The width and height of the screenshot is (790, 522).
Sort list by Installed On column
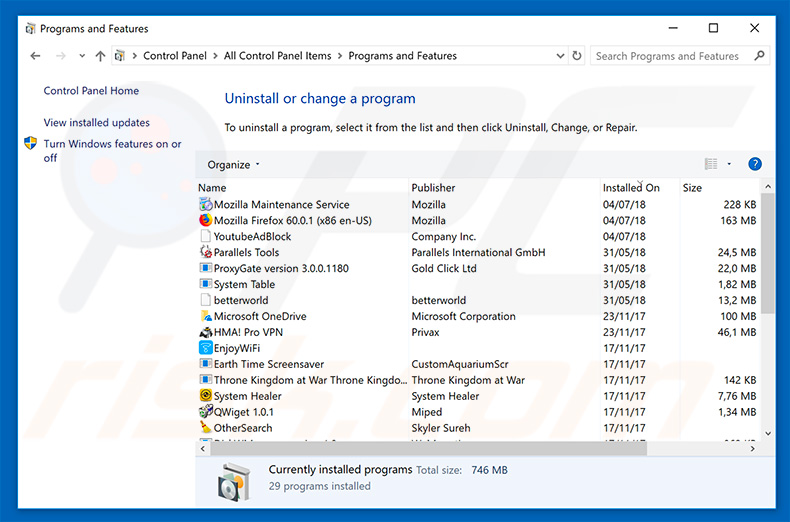tap(631, 188)
